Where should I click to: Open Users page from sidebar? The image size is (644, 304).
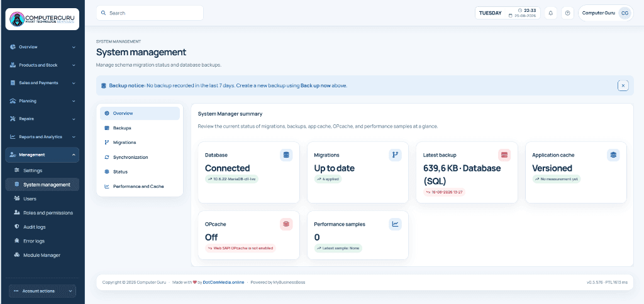42,198
